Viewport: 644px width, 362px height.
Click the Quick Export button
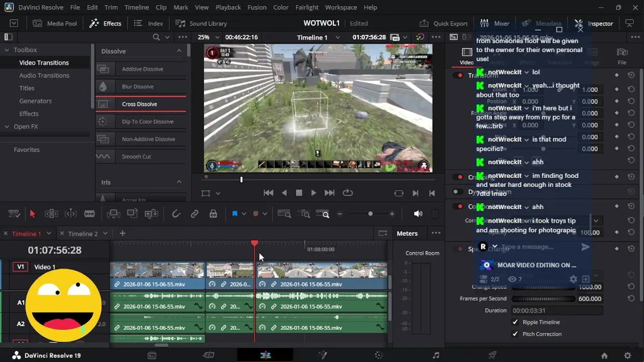tap(444, 23)
